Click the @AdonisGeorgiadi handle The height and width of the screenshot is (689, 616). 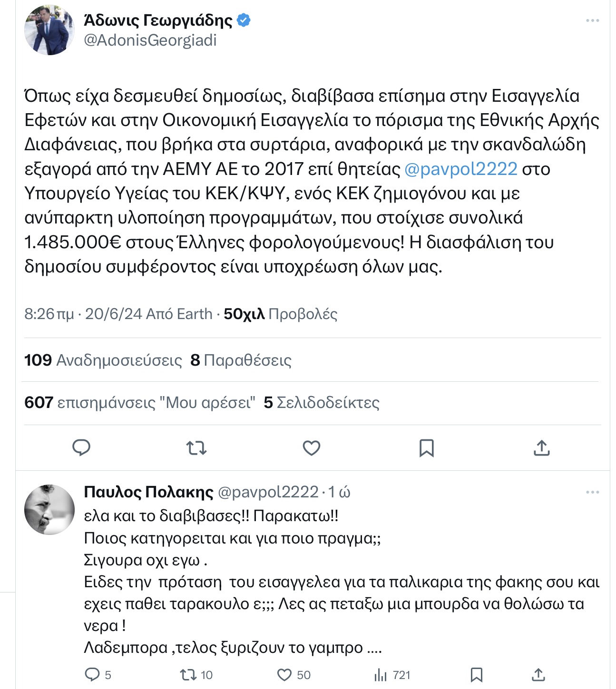point(150,40)
